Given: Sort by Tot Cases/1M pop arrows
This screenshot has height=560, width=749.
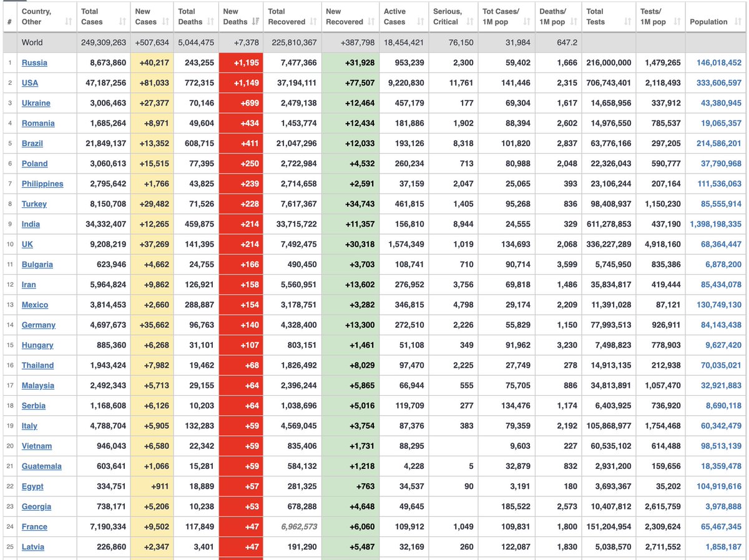Looking at the screenshot, I should click(527, 22).
